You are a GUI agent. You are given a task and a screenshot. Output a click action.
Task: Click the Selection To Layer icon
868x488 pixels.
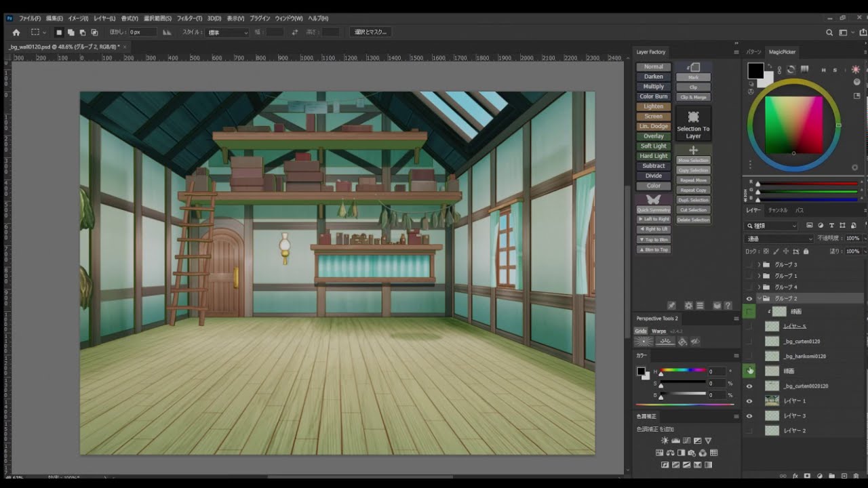coord(693,117)
